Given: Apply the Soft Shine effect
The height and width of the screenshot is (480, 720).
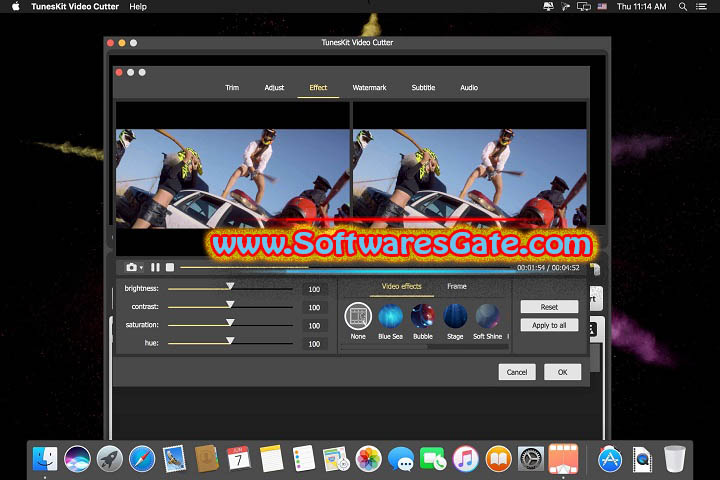Looking at the screenshot, I should [x=488, y=321].
